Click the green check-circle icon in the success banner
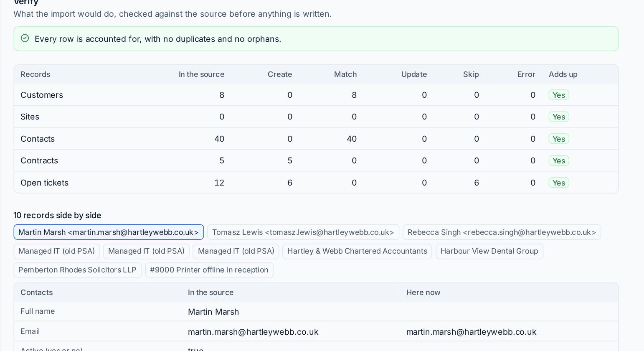The width and height of the screenshot is (644, 351). point(25,38)
